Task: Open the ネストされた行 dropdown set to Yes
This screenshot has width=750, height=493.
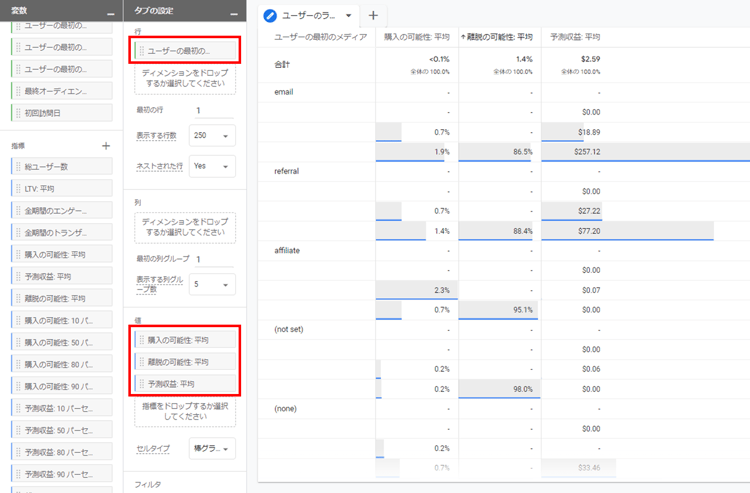Action: coord(212,166)
